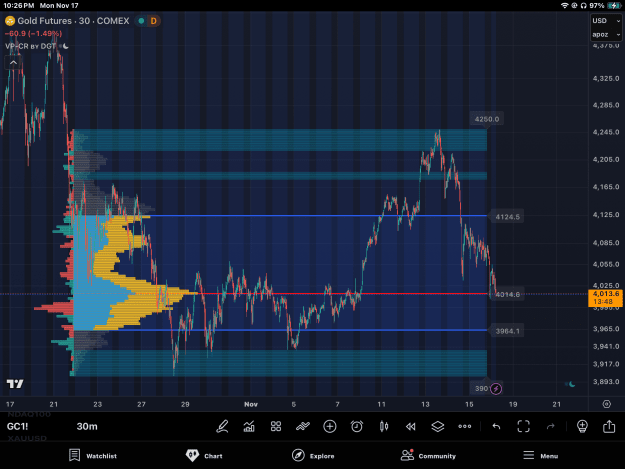Viewport: 625px width, 469px height.
Task: Open the alert clock icon
Action: [357, 426]
